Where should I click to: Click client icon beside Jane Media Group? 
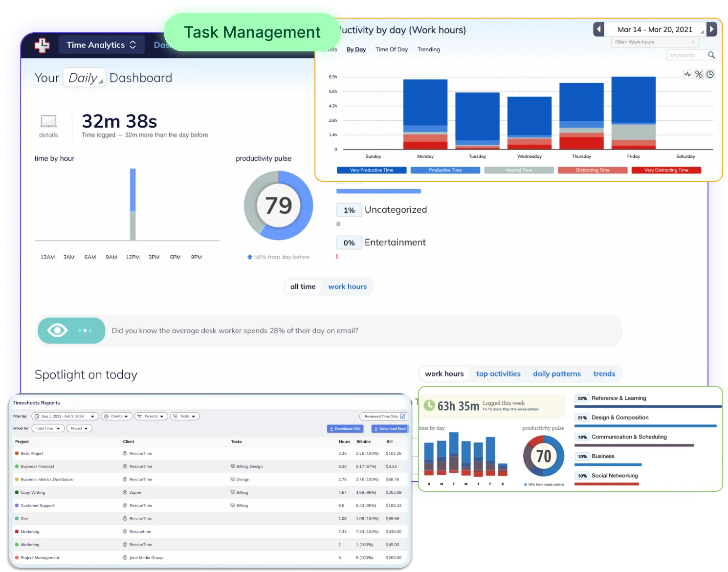pos(125,558)
